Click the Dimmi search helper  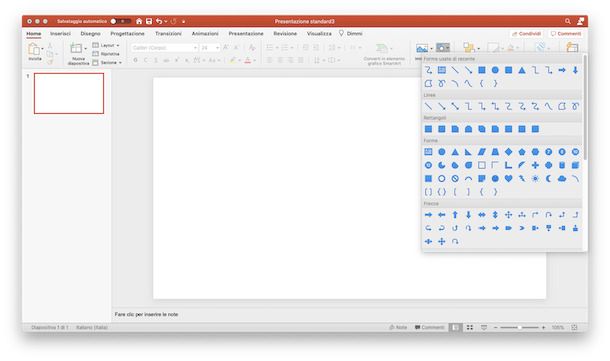pos(351,34)
